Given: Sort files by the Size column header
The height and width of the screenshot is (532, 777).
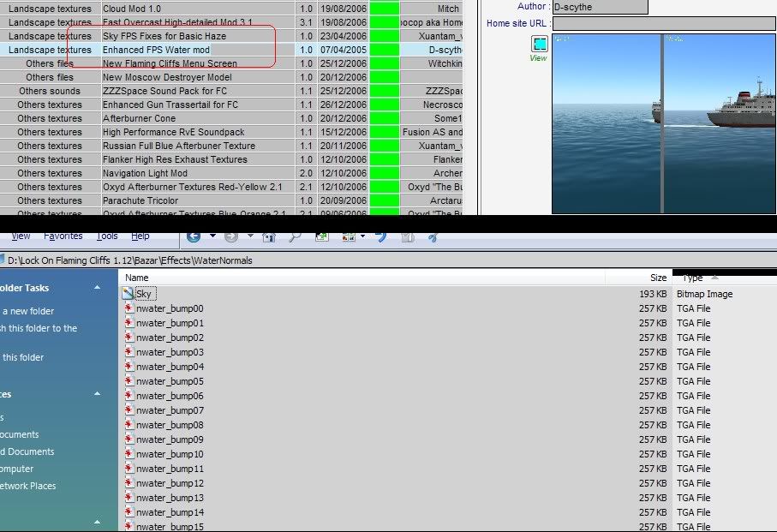Looking at the screenshot, I should (x=657, y=278).
